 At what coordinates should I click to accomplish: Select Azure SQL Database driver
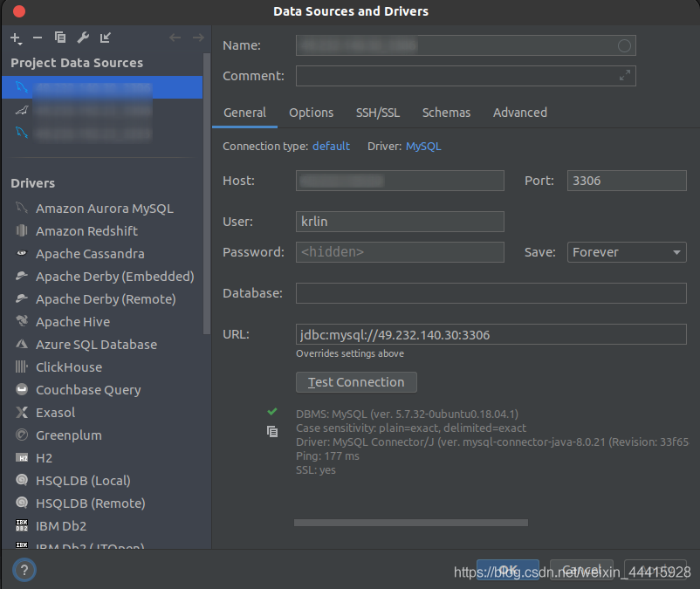click(x=96, y=345)
